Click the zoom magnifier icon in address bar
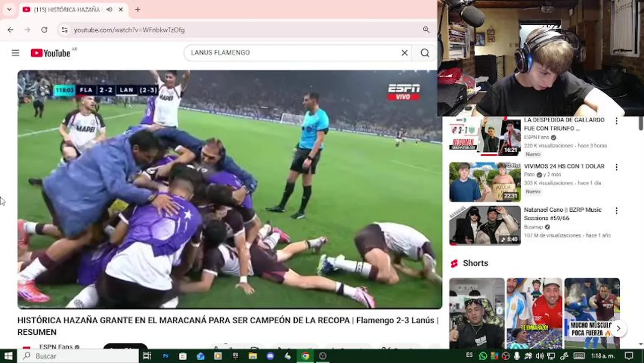 click(426, 30)
